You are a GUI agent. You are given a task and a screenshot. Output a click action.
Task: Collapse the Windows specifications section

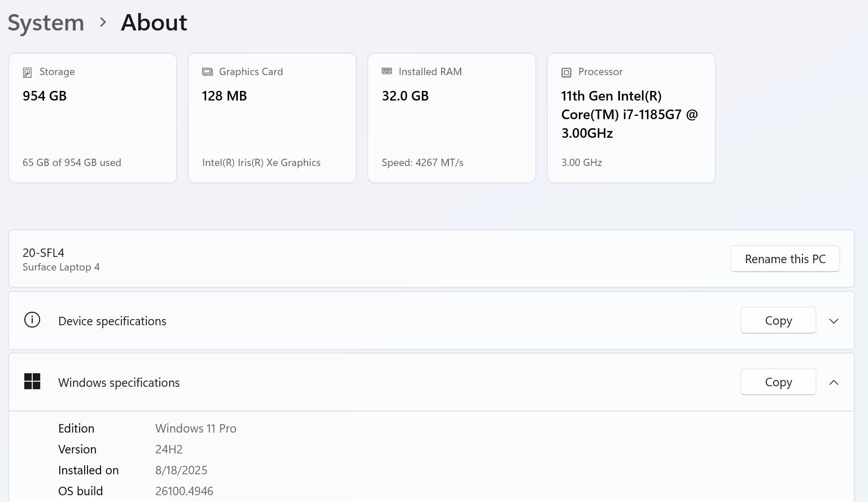(834, 382)
